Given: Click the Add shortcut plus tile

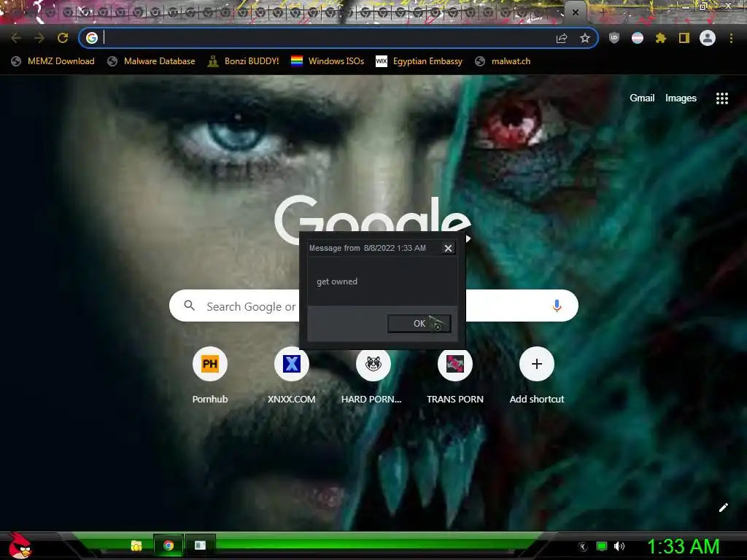Looking at the screenshot, I should [536, 364].
